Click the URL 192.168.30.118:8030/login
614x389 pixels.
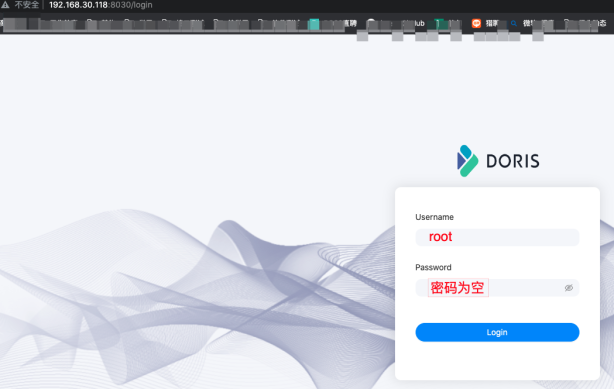101,5
